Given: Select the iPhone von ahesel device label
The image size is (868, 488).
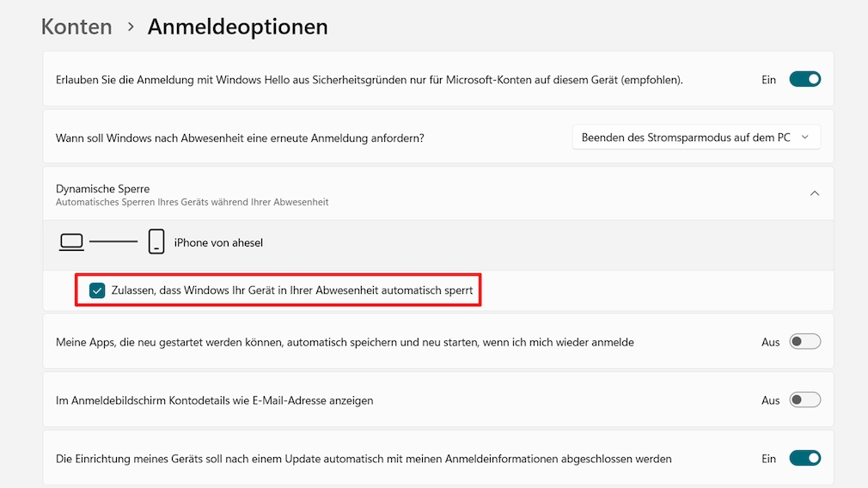Looking at the screenshot, I should click(x=218, y=242).
